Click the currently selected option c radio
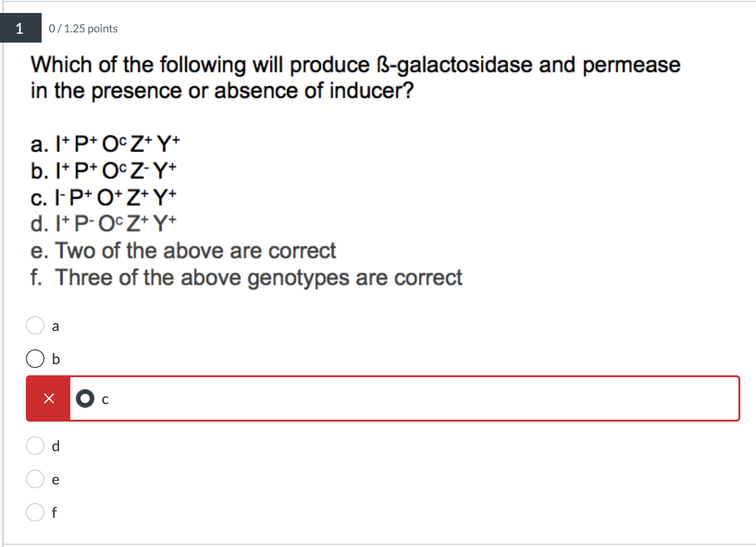756x547 pixels. coord(86,398)
